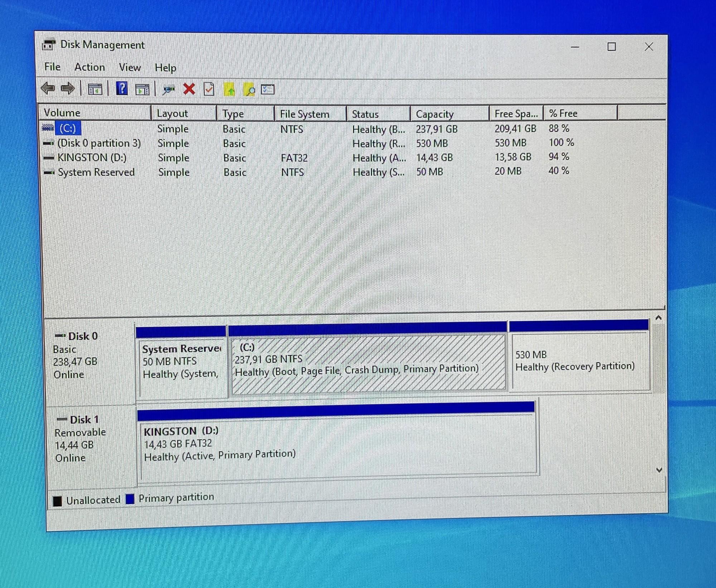Click the scroll up arrow in disk pane

click(x=658, y=317)
